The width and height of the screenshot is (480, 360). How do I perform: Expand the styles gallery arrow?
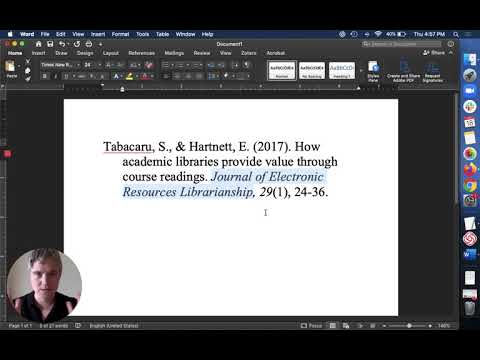tap(361, 71)
